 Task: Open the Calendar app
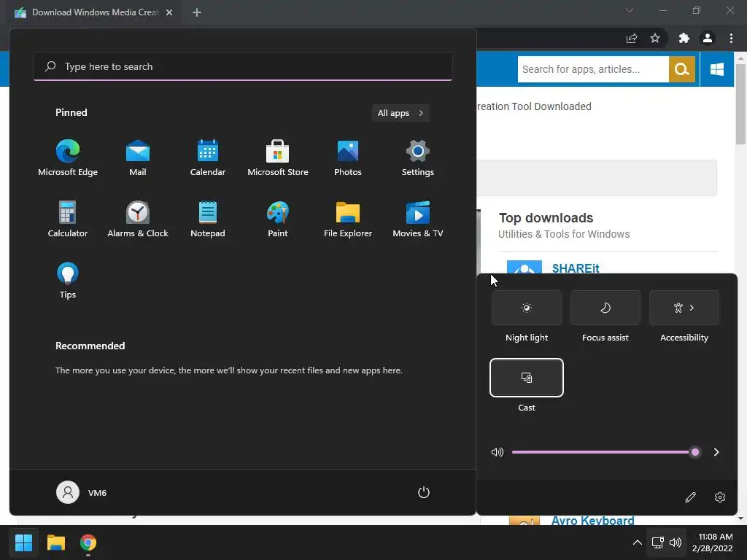tap(208, 158)
